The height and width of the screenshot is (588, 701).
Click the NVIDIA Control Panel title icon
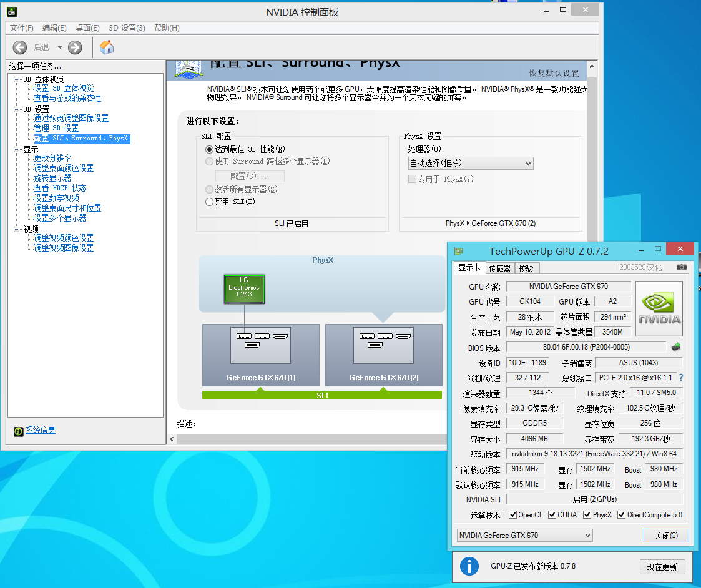click(x=12, y=12)
